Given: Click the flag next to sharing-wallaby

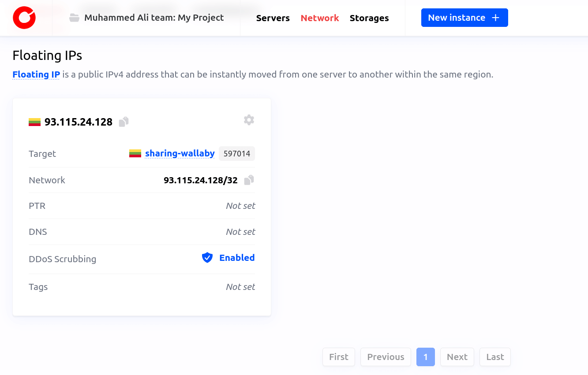Looking at the screenshot, I should coord(135,153).
